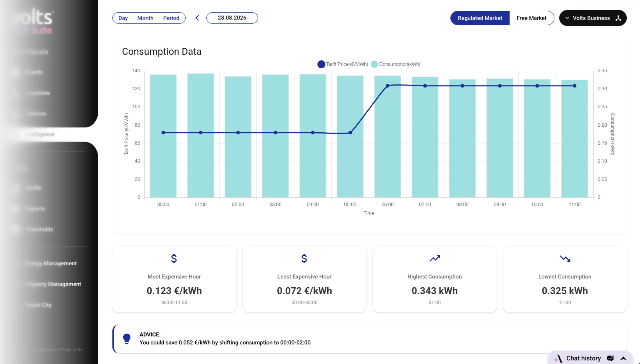Click the organization icon in Volts Business button
640x364 pixels.
pos(618,18)
